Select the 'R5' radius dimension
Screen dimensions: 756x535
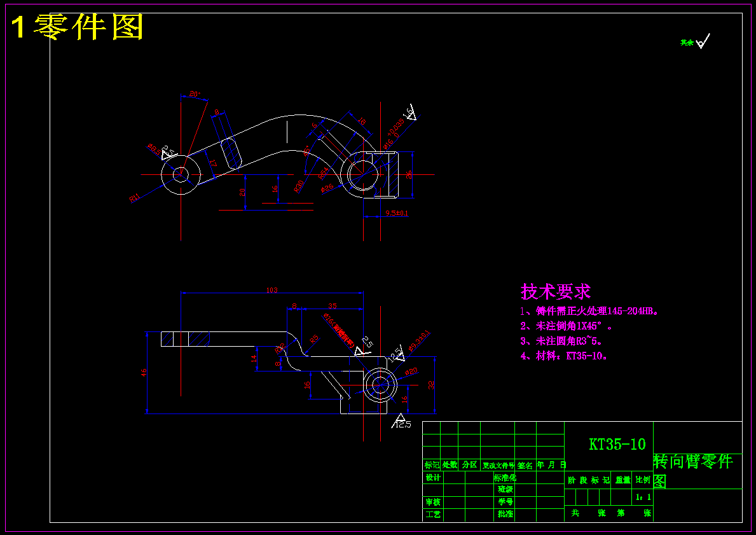tap(314, 340)
